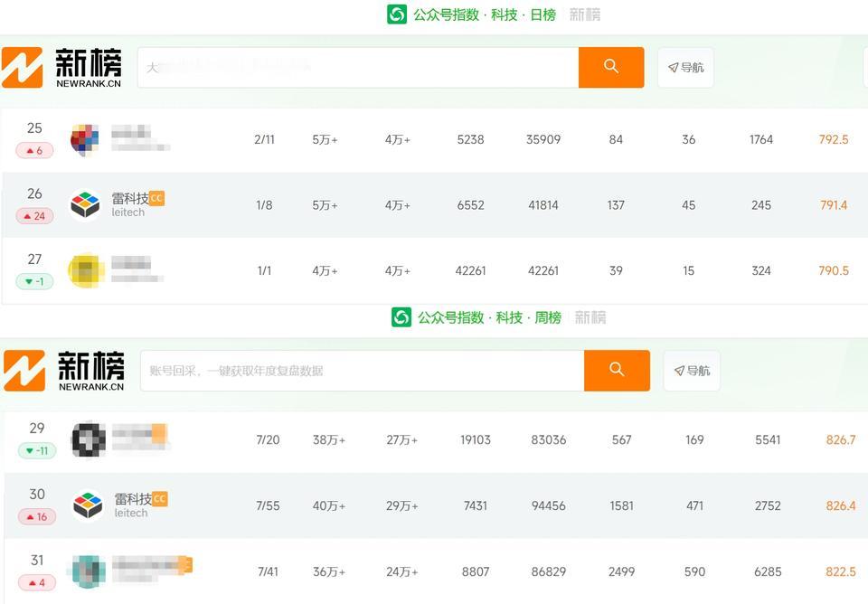Select the rank change badge showing down 11
This screenshot has width=868, height=604.
[37, 450]
